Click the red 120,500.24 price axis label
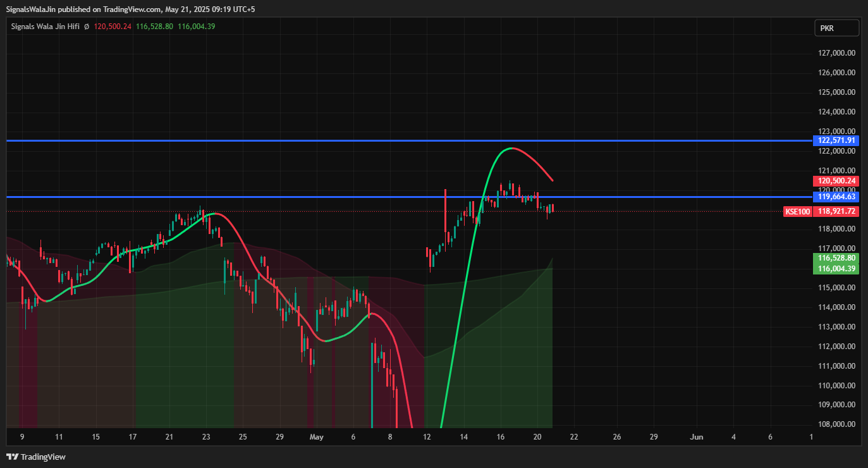Image resolution: width=868 pixels, height=468 pixels. pos(836,181)
